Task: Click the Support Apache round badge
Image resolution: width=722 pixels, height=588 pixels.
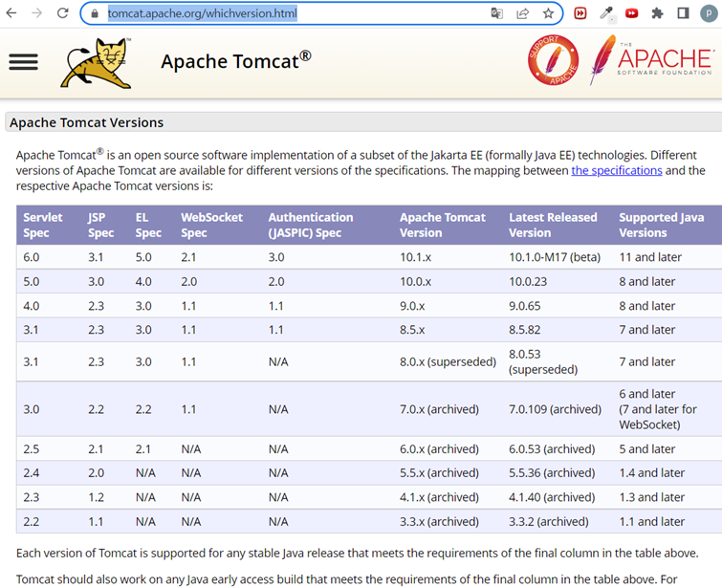Action: coord(553,60)
